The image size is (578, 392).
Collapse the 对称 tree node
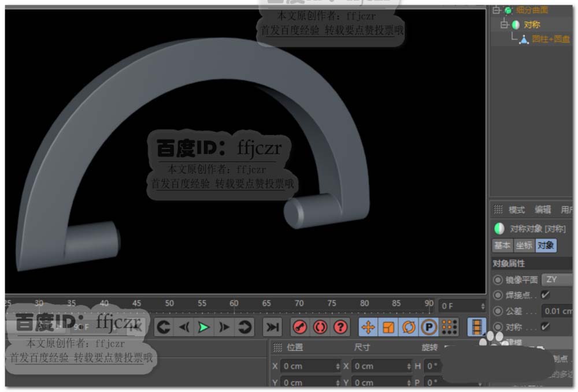click(x=504, y=25)
